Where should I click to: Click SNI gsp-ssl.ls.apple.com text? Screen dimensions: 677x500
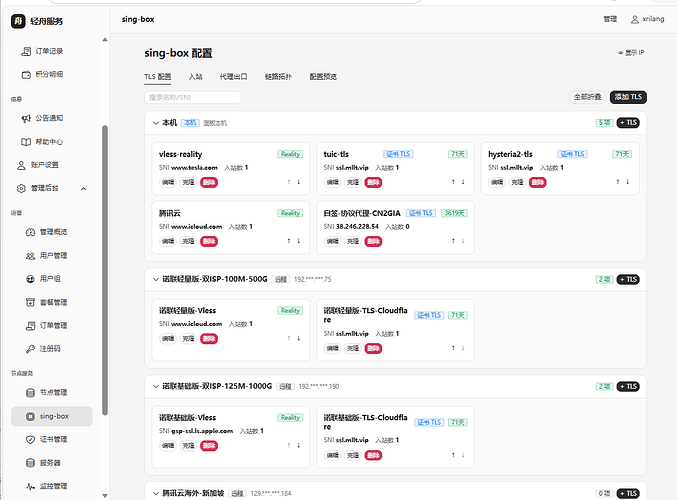tap(196, 431)
